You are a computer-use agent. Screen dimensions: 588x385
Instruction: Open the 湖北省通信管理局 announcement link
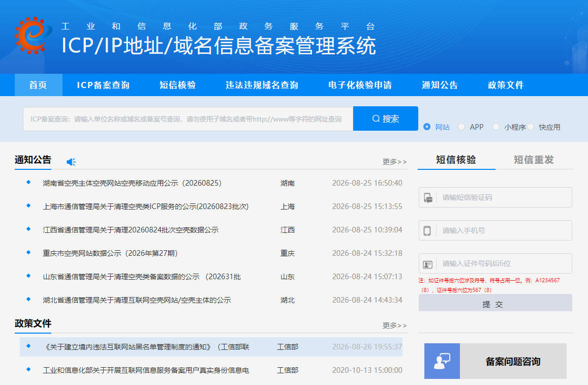point(137,300)
